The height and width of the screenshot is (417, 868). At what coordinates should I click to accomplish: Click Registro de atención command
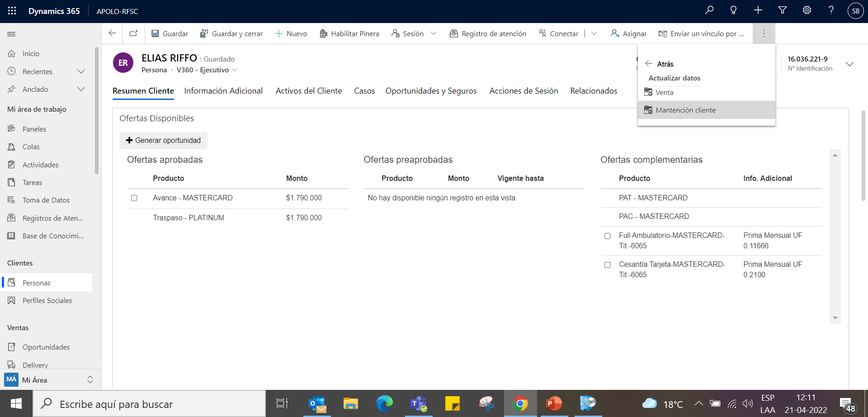[x=488, y=33]
